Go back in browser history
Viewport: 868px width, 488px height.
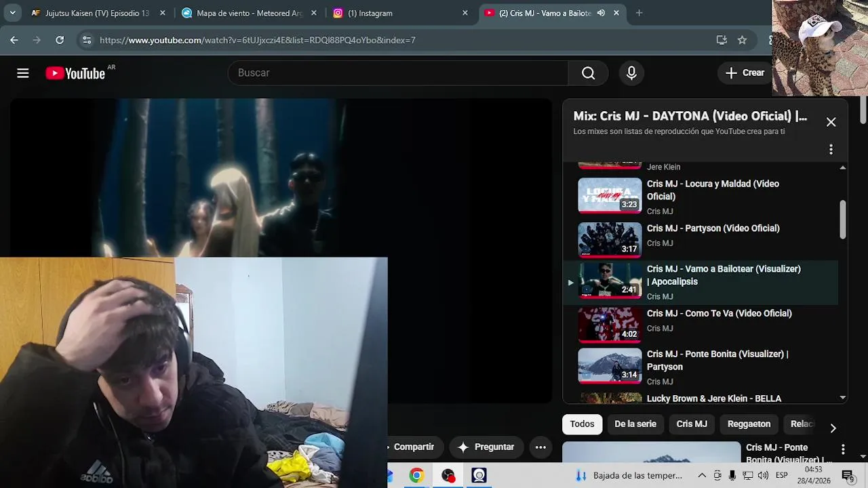(x=14, y=40)
